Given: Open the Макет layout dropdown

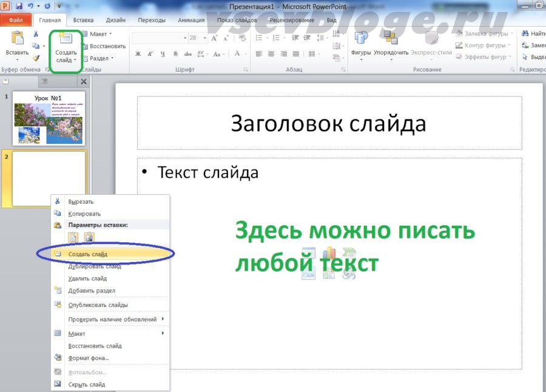Looking at the screenshot, I should (x=97, y=34).
